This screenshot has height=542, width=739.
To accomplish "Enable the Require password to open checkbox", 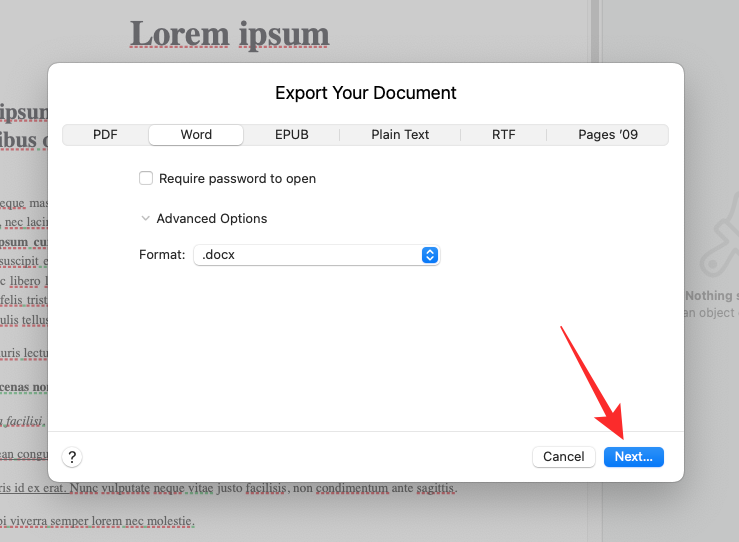I will pyautogui.click(x=146, y=179).
